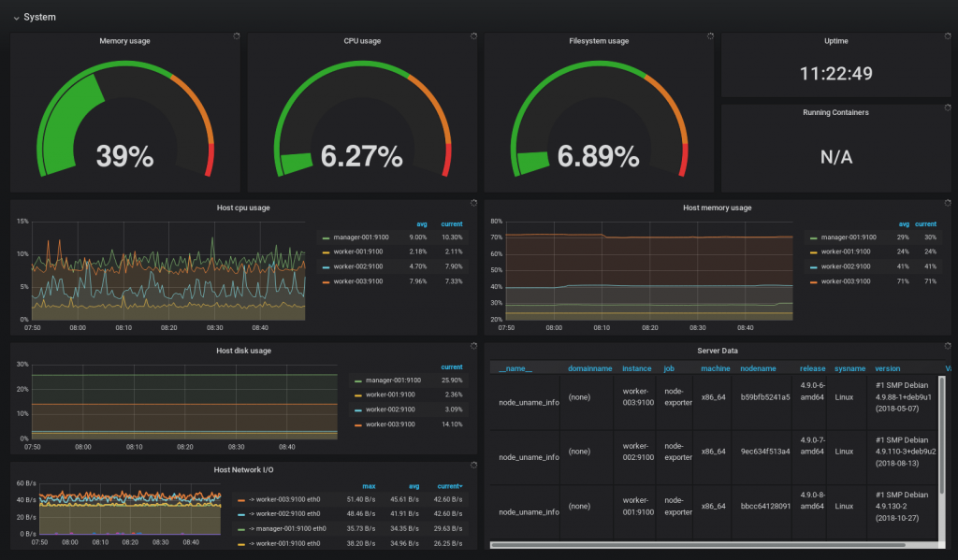Collapse the System row chevron
This screenshot has width=958, height=560.
click(x=16, y=19)
